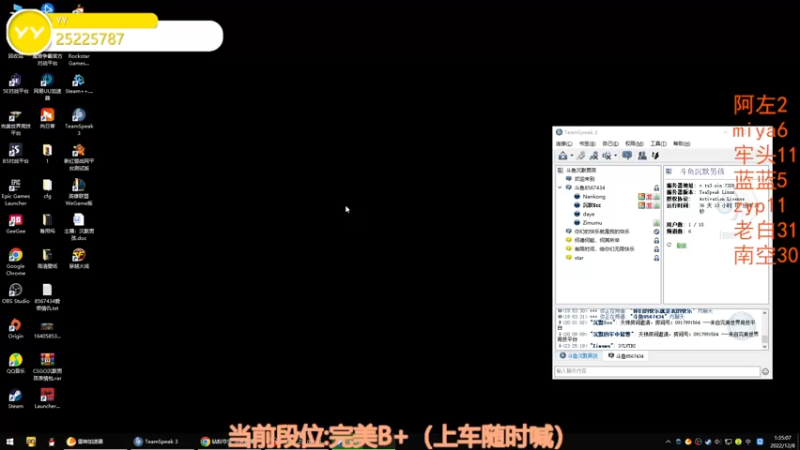
Task: Click the disconnect toolbar icon in TeamSpeak
Action: click(x=581, y=156)
